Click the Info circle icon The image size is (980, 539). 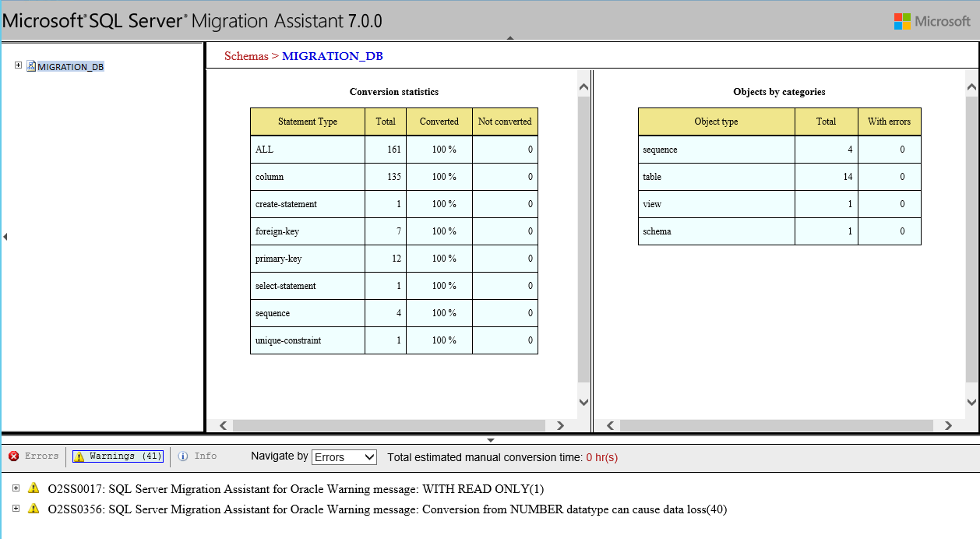tap(183, 456)
